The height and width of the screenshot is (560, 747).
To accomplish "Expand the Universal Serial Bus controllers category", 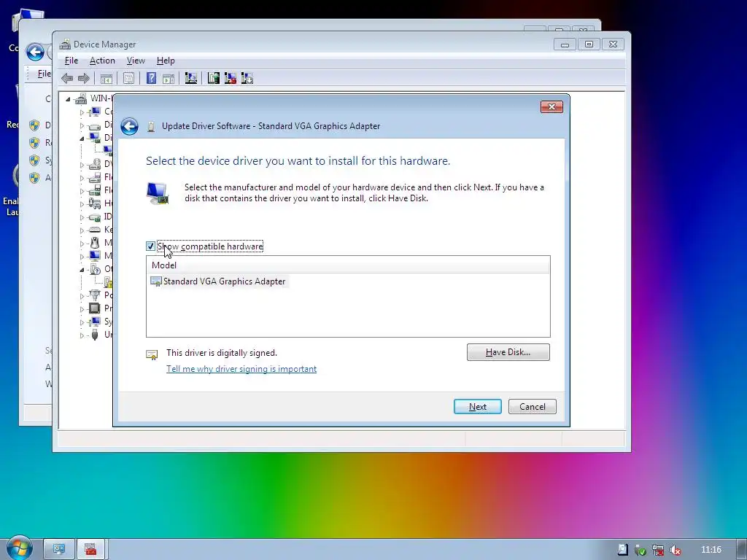I will pos(82,335).
